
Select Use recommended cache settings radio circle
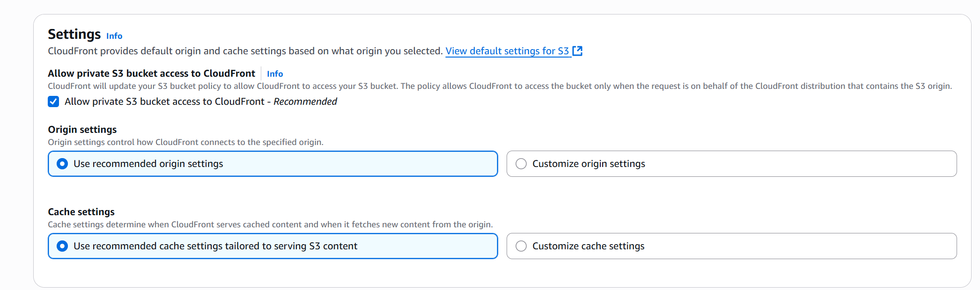(x=62, y=246)
